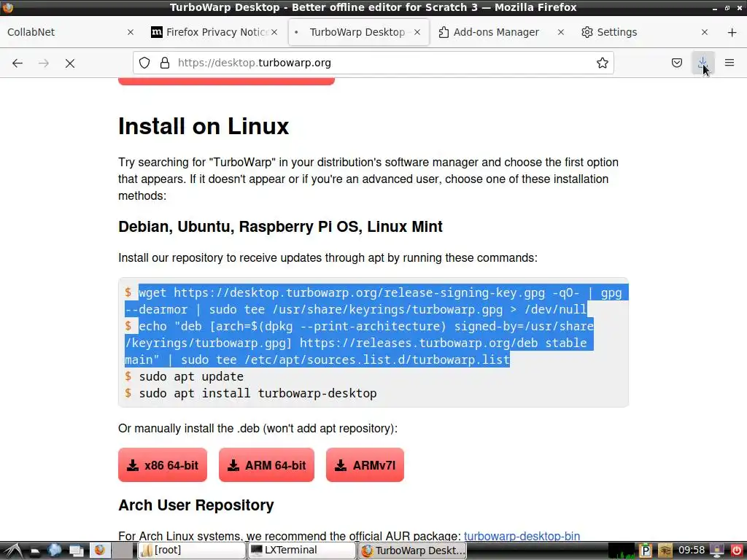Close the TurboWarp Desktop tab

click(417, 32)
